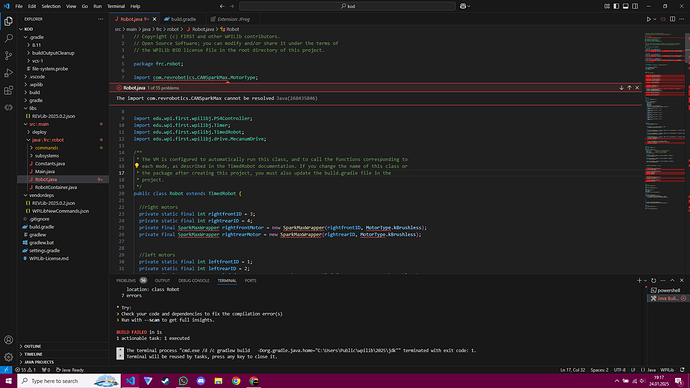Expand the OUTLINE section
The height and width of the screenshot is (388, 690).
(x=32, y=347)
